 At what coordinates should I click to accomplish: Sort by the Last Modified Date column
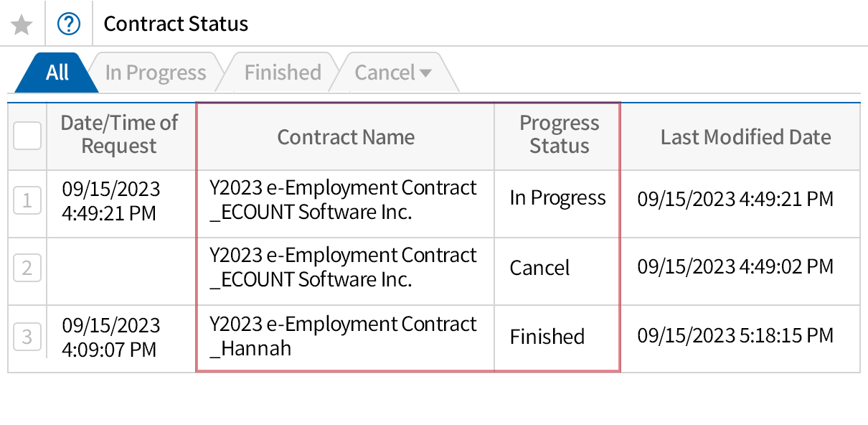coord(746,136)
